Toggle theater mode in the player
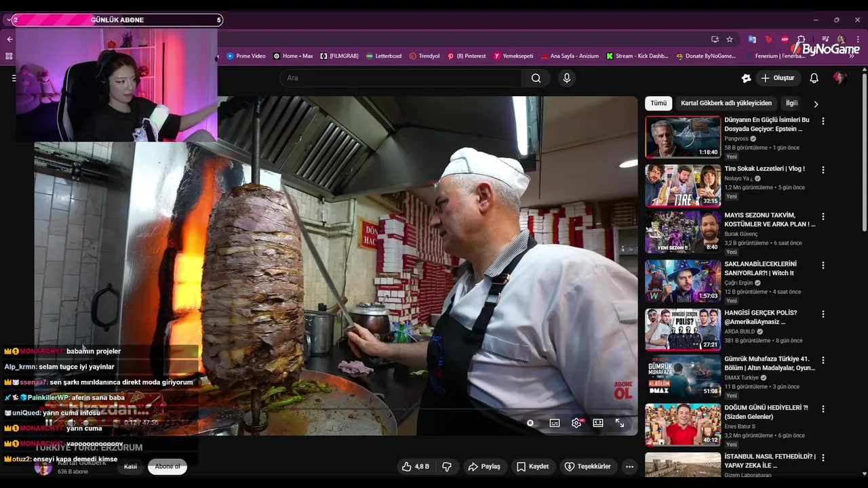This screenshot has height=488, width=868. click(x=598, y=423)
